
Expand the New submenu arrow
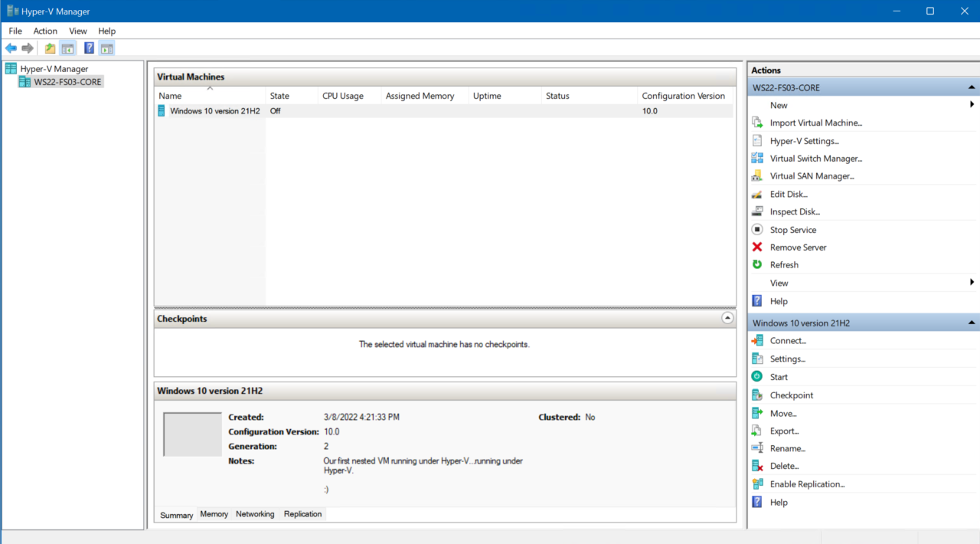972,105
